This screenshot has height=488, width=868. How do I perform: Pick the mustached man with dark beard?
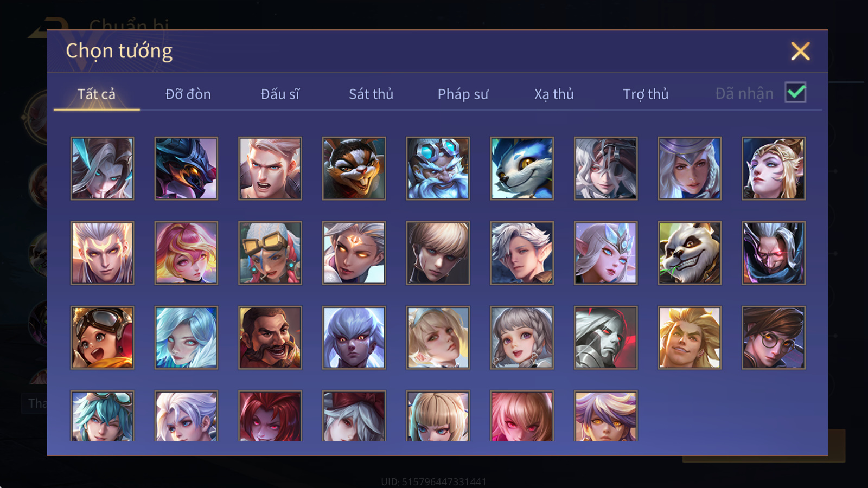click(270, 337)
